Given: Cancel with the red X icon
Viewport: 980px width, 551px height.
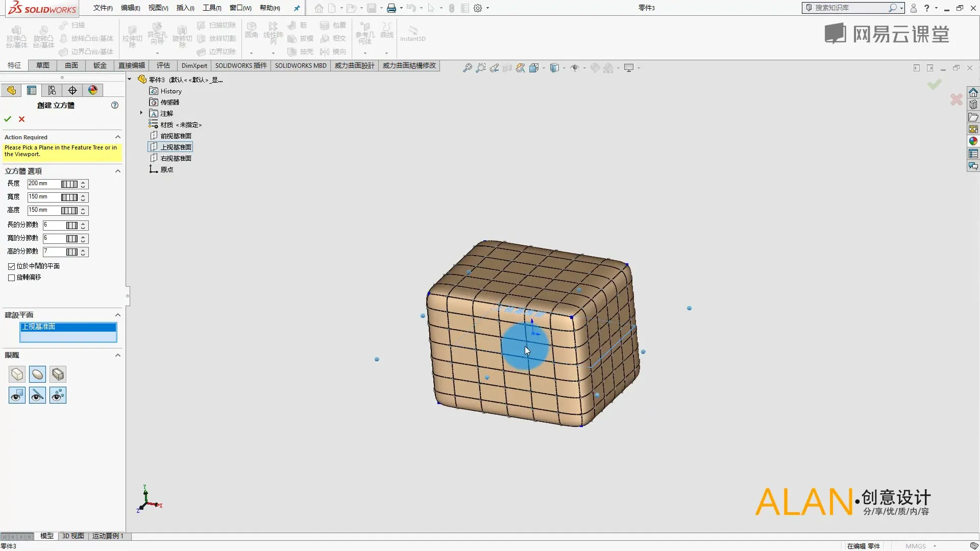Looking at the screenshot, I should tap(21, 119).
